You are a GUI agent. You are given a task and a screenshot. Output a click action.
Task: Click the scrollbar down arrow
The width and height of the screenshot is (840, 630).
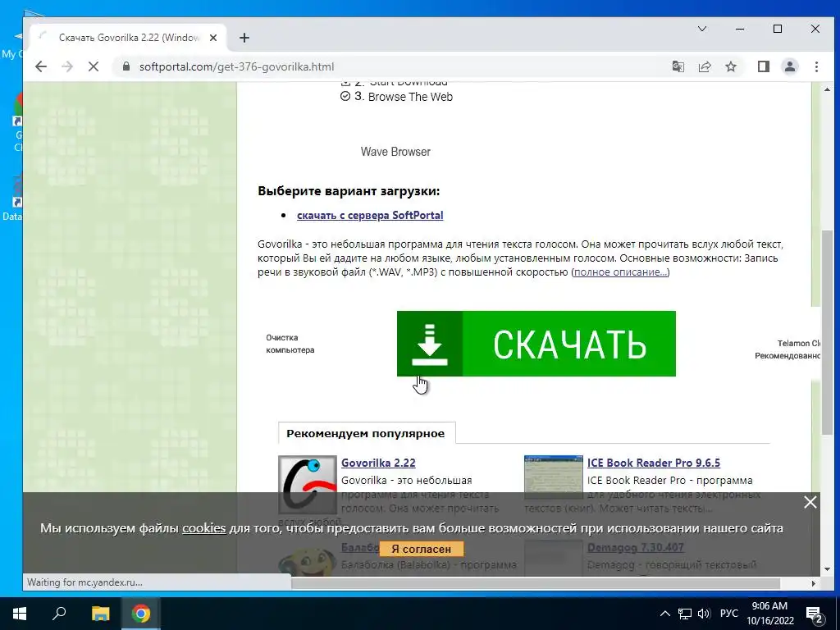click(827, 569)
